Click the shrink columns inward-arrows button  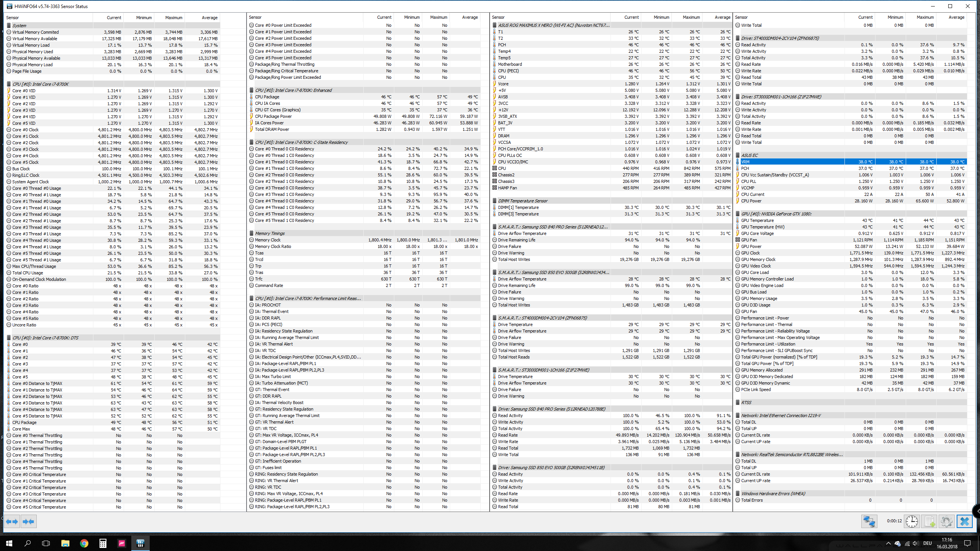[x=28, y=522]
